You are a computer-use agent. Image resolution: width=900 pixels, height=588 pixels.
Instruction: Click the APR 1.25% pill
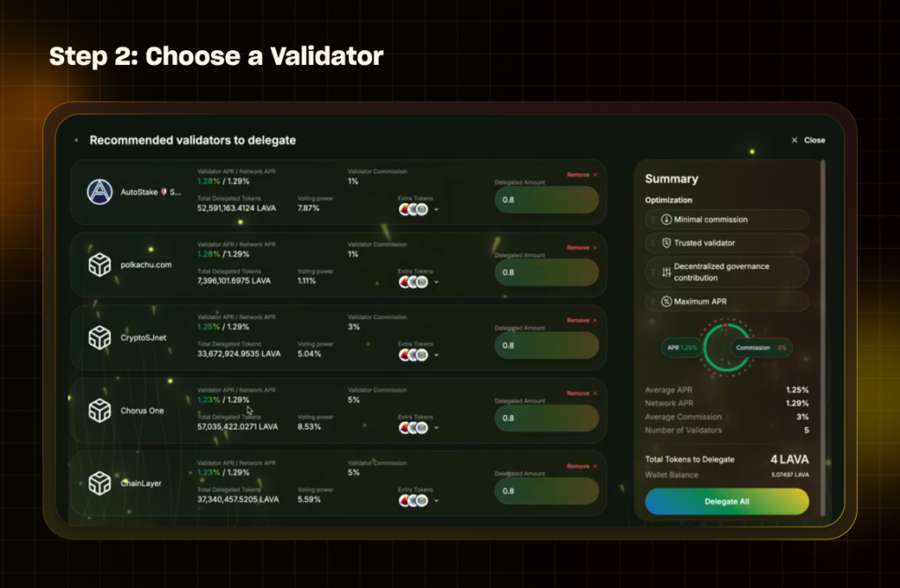(682, 347)
